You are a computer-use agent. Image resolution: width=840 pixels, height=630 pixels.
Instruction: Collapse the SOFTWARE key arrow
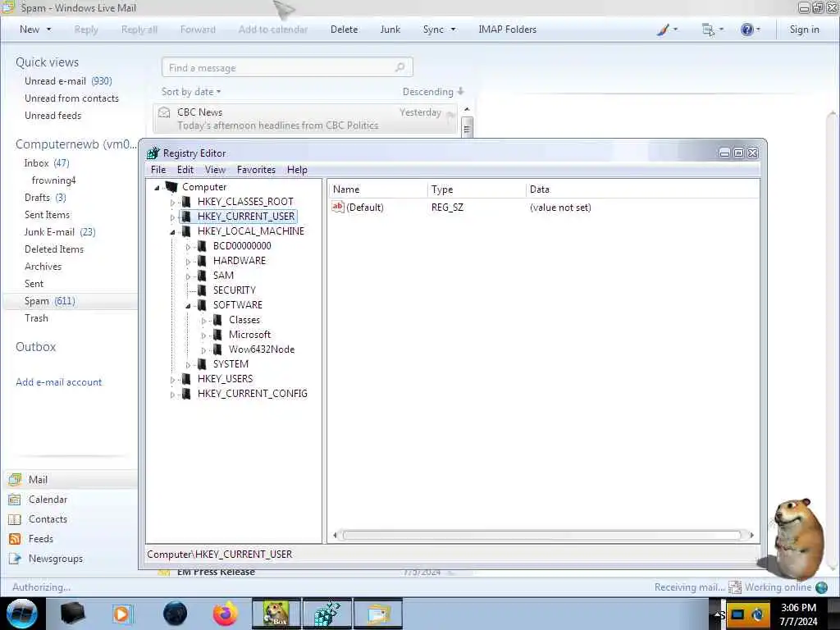pyautogui.click(x=188, y=306)
